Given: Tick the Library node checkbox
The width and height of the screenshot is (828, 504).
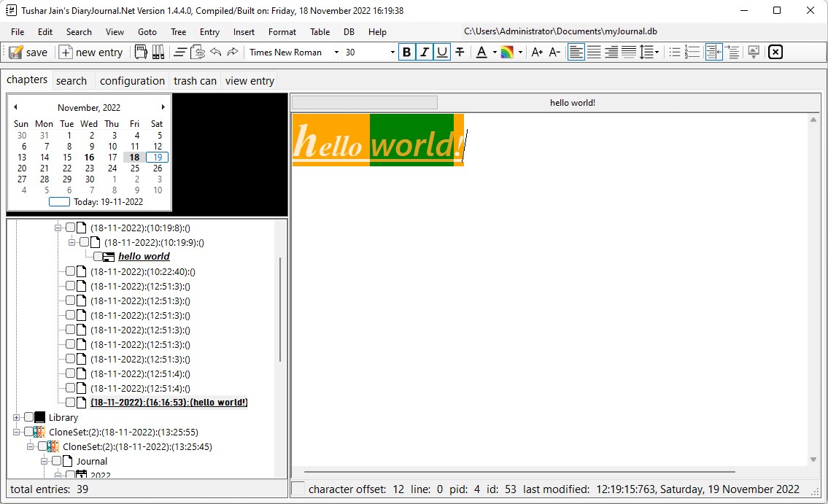Looking at the screenshot, I should pyautogui.click(x=29, y=417).
